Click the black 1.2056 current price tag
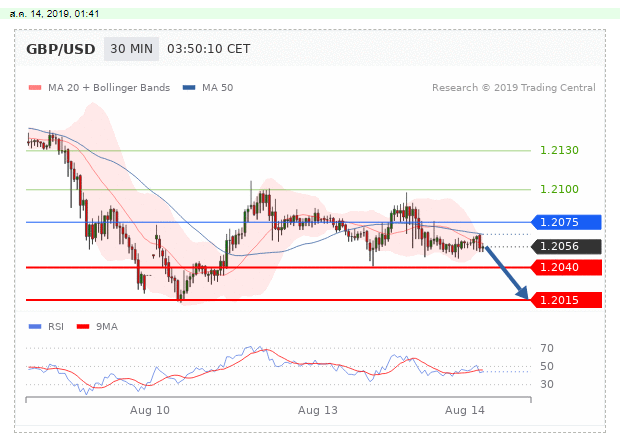Image resolution: width=620 pixels, height=443 pixels. 566,246
